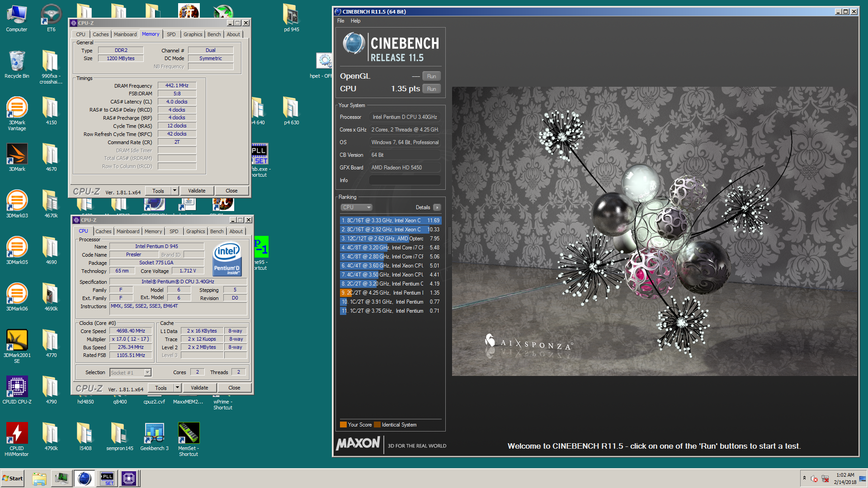Open the Socket #1 selection dropdown

click(130, 373)
